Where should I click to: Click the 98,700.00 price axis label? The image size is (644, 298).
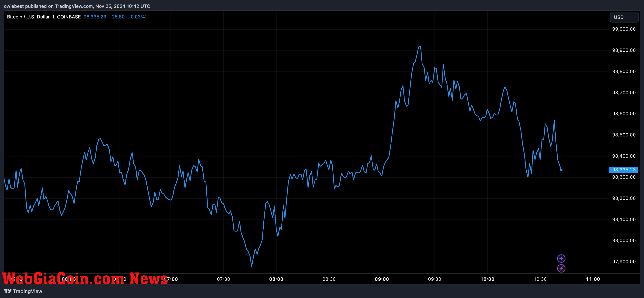[x=624, y=93]
